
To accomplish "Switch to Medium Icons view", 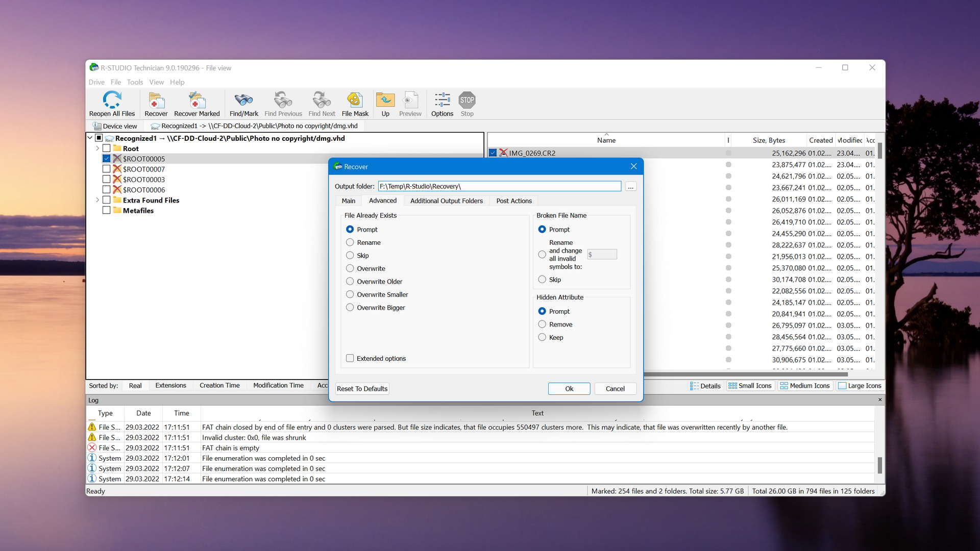I will (x=805, y=386).
